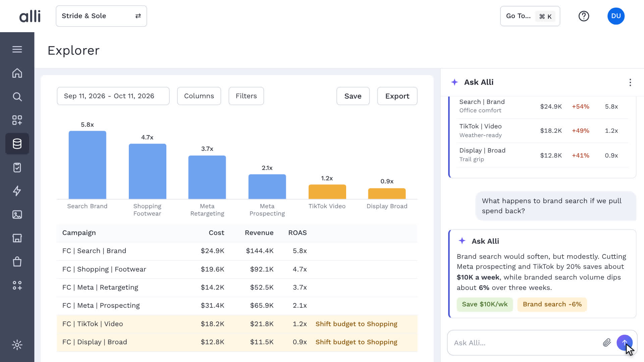
Task: Go to the Home sidebar icon
Action: pos(17,73)
